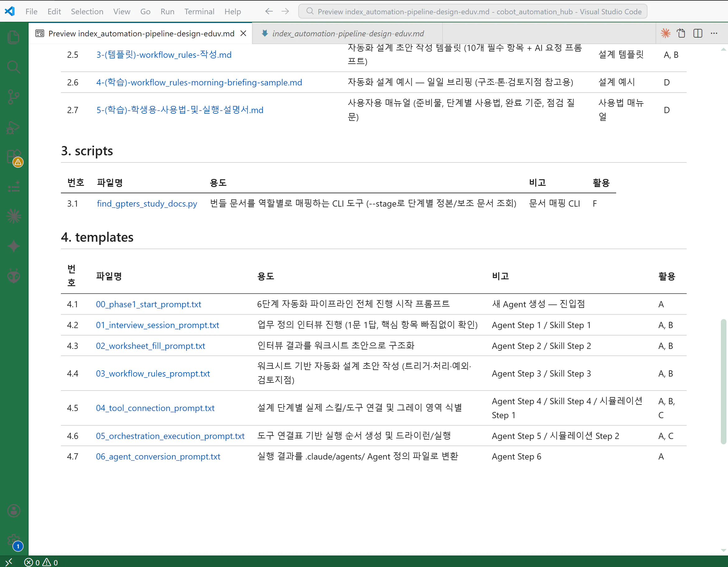Switch to index_automation-pipeline-design-eduv.md source tab
Image resolution: width=728 pixels, height=567 pixels.
pos(348,33)
